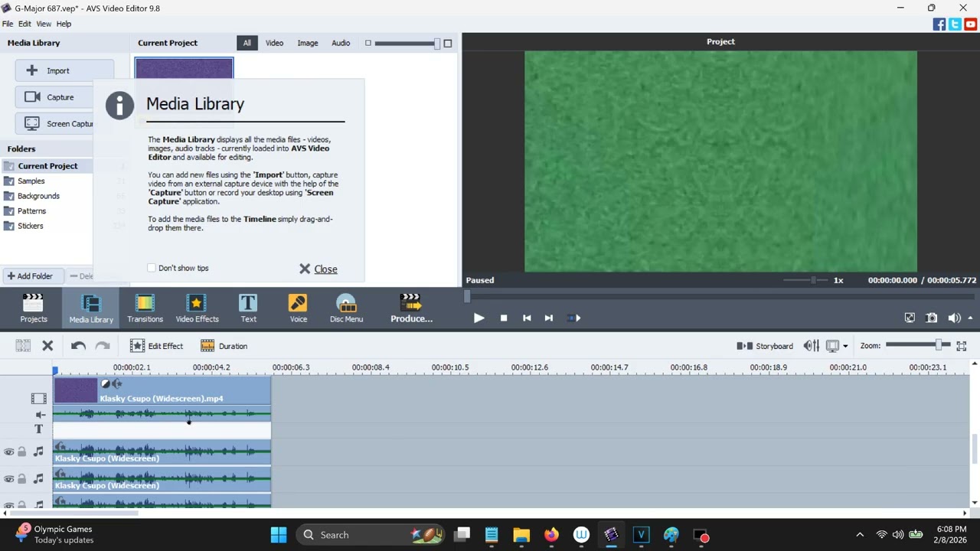Click the Import button
Image resolution: width=980 pixels, height=551 pixels.
click(x=64, y=70)
